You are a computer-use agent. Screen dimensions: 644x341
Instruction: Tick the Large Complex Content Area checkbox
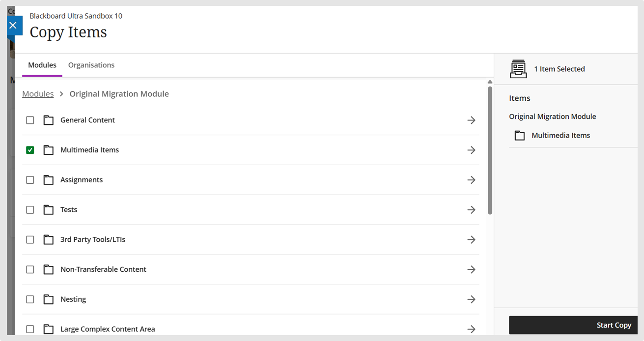pyautogui.click(x=30, y=329)
